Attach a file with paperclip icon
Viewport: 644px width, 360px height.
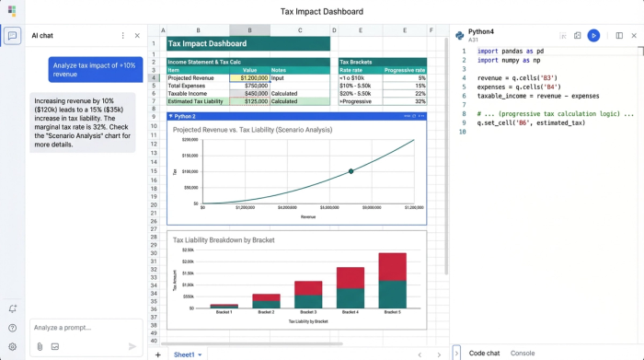point(40,347)
